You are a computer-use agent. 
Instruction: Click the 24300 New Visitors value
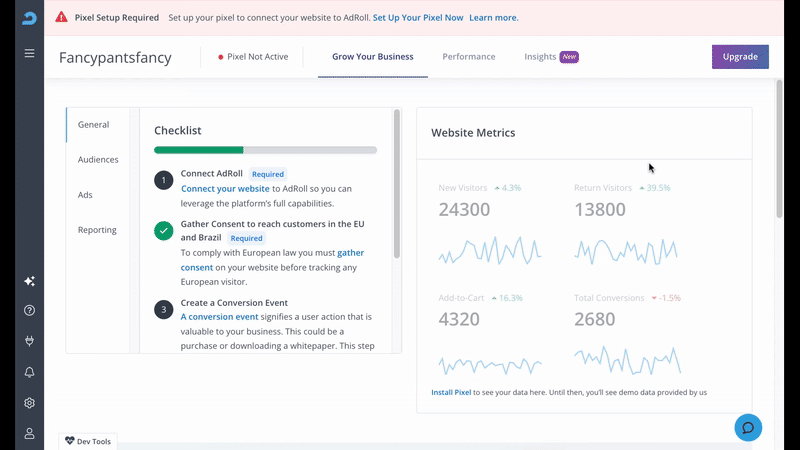coord(464,209)
